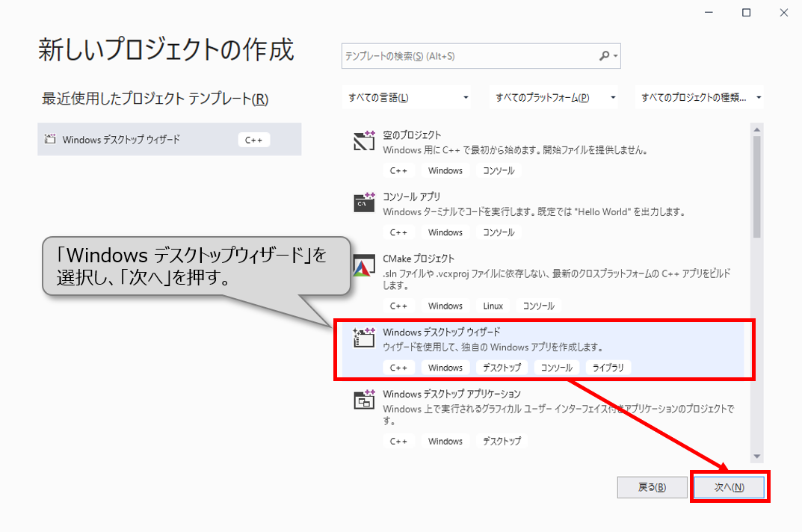Click the Console App template icon
The width and height of the screenshot is (802, 532).
(x=364, y=202)
